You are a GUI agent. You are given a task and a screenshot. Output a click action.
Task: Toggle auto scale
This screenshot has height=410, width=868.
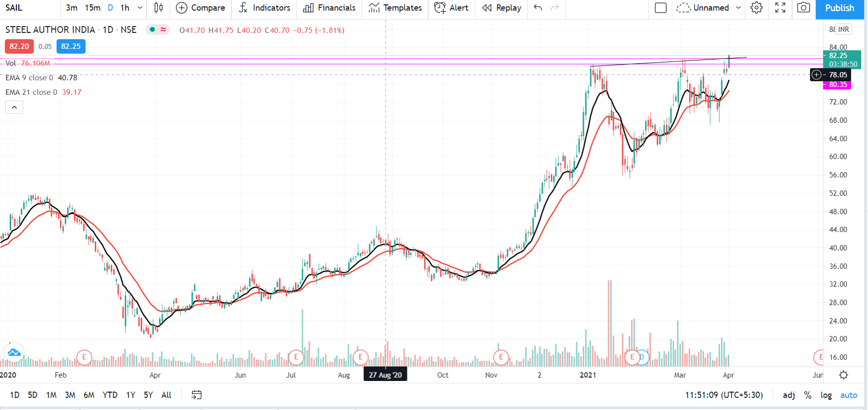(849, 395)
